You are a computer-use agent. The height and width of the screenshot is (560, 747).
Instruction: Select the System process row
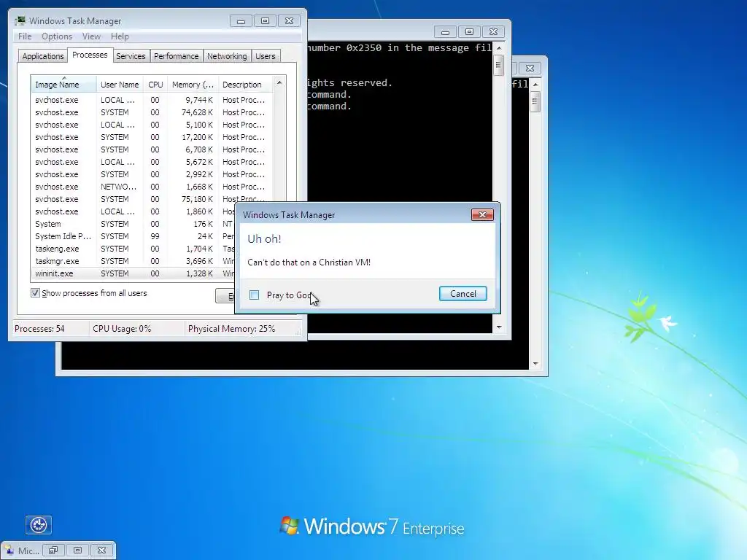[133, 224]
